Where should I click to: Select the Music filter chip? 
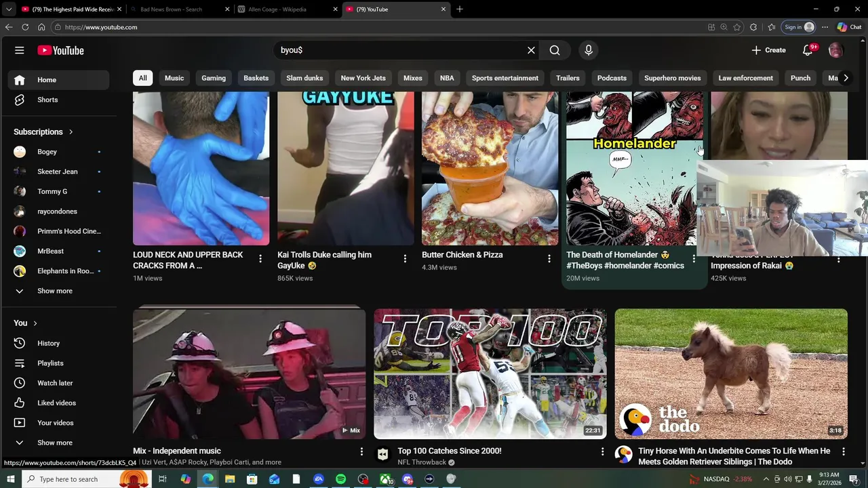point(174,78)
